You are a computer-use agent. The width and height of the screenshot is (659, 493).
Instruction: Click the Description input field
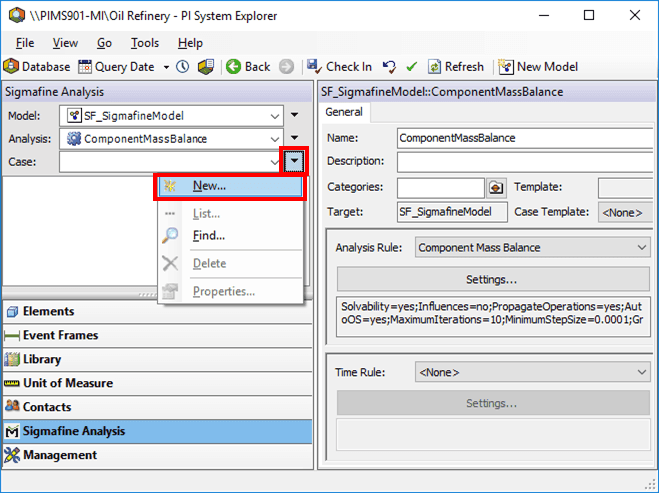[x=525, y=162]
